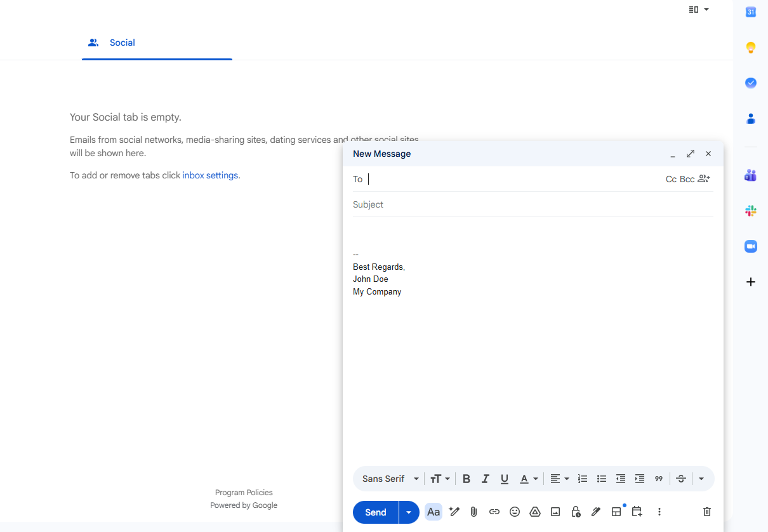Toggle underline formatting
The width and height of the screenshot is (768, 532).
coord(505,479)
